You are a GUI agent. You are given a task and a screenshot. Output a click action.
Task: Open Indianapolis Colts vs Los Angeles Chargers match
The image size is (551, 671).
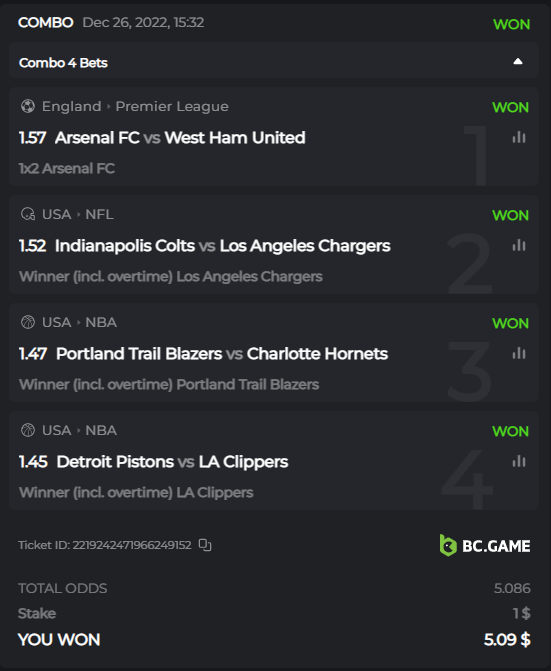point(222,246)
